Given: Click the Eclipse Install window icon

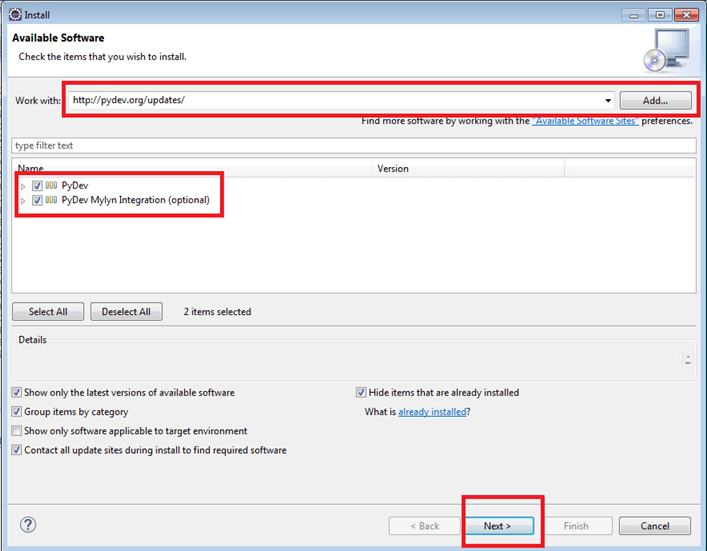Looking at the screenshot, I should coord(15,14).
